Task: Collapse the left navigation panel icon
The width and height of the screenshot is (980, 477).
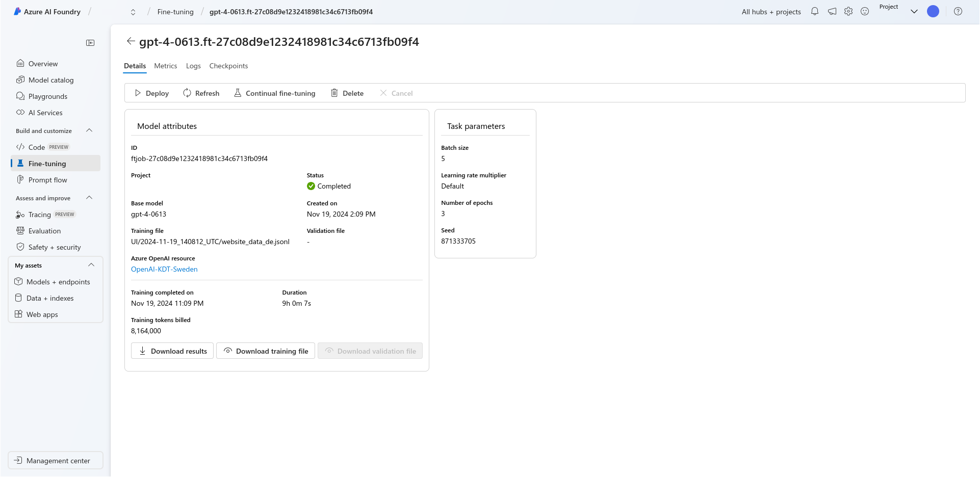Action: (90, 43)
